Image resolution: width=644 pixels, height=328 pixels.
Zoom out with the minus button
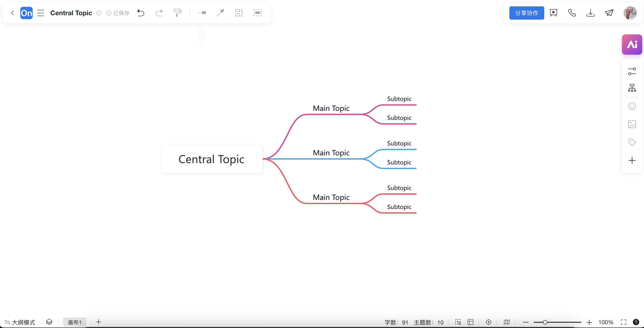526,322
